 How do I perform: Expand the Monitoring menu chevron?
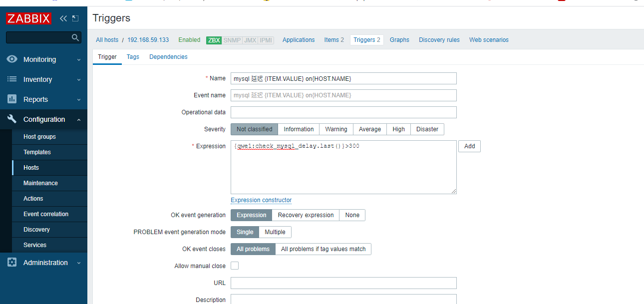[79, 60]
